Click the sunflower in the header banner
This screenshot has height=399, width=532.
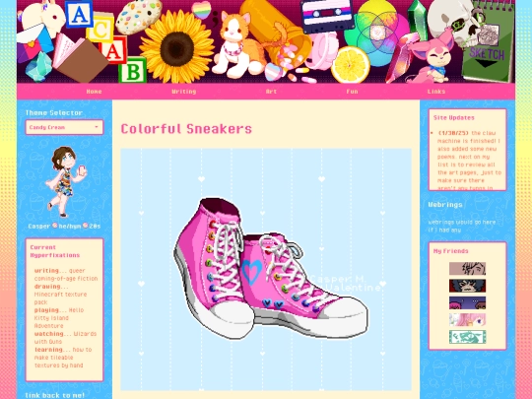point(176,47)
